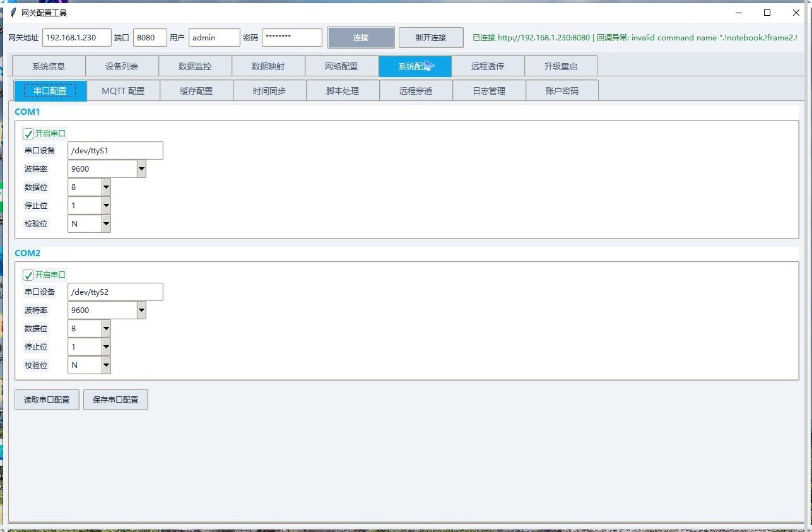812x532 pixels.
Task: Switch to 数据映射 tab
Action: pos(268,66)
